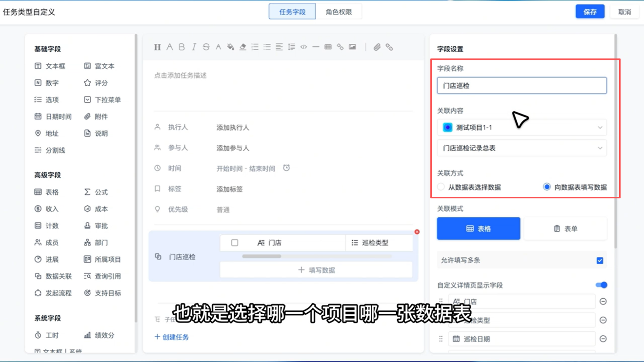Image resolution: width=644 pixels, height=362 pixels.
Task: Click + 创建任务 link
Action: [172, 337]
